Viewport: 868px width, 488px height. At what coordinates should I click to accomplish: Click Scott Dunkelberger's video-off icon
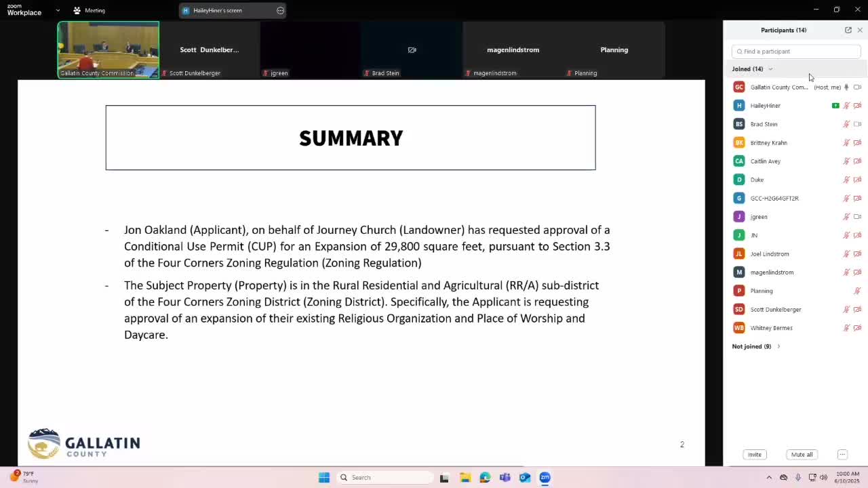(x=857, y=310)
